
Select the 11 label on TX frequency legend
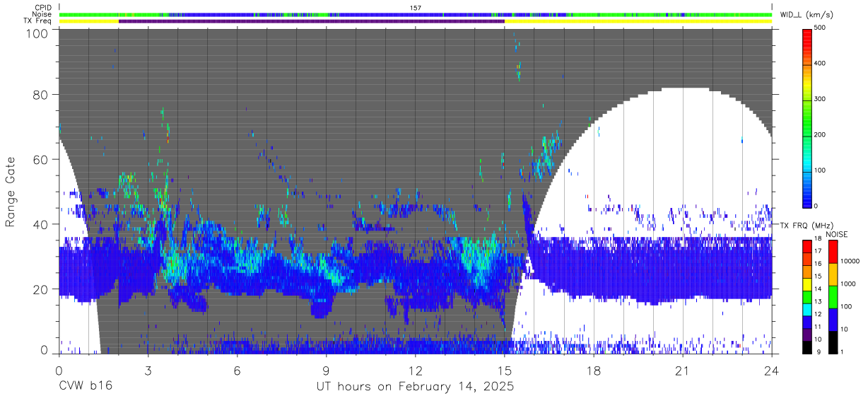(819, 327)
